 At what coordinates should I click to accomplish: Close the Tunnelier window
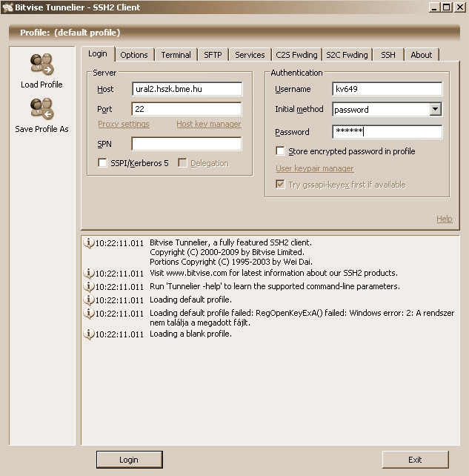pos(460,7)
